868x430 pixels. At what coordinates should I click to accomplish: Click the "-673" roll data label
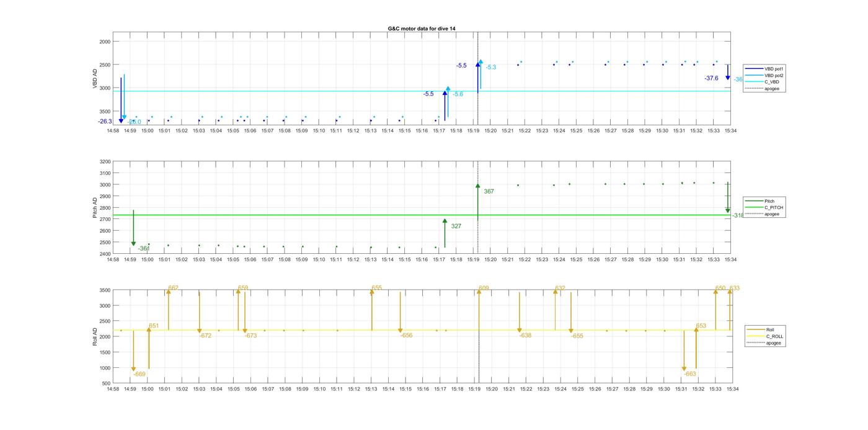pos(250,336)
